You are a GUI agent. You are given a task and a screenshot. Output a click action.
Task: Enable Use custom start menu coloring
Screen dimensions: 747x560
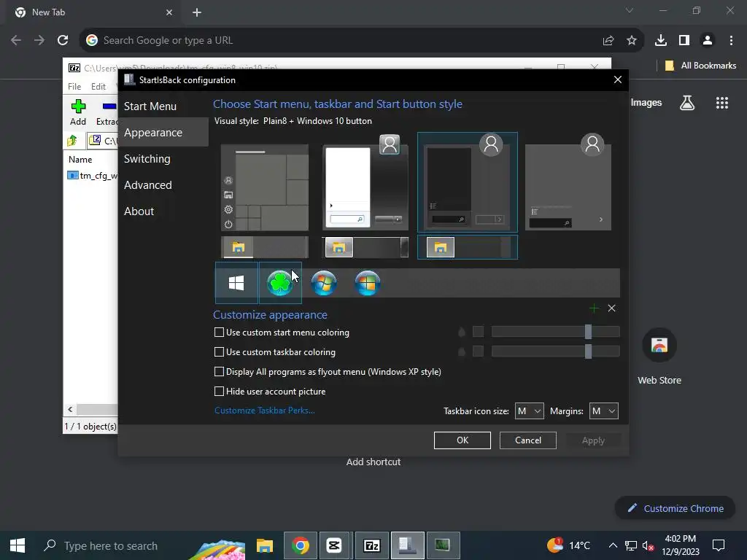[219, 332]
